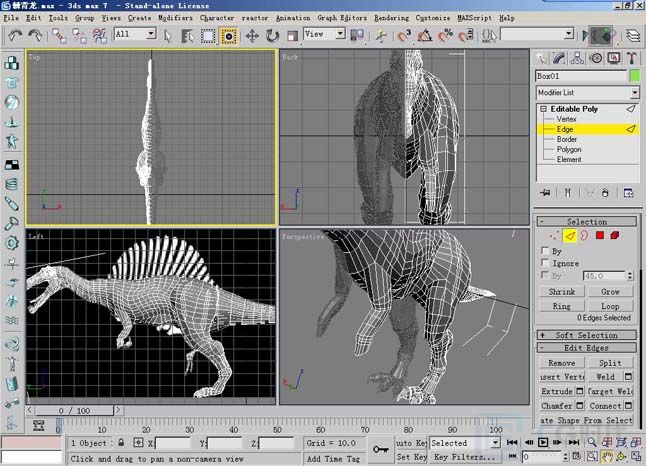The width and height of the screenshot is (646, 466).
Task: Open the Modifier List dropdown
Action: tap(635, 93)
